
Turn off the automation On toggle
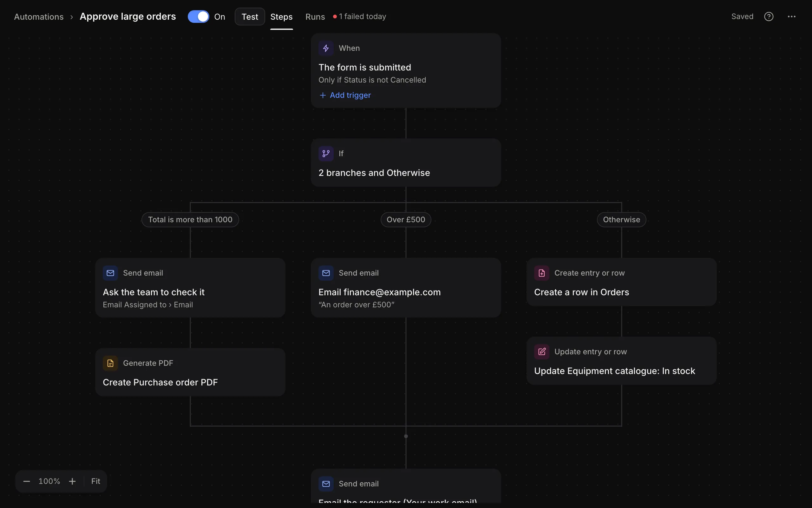198,17
